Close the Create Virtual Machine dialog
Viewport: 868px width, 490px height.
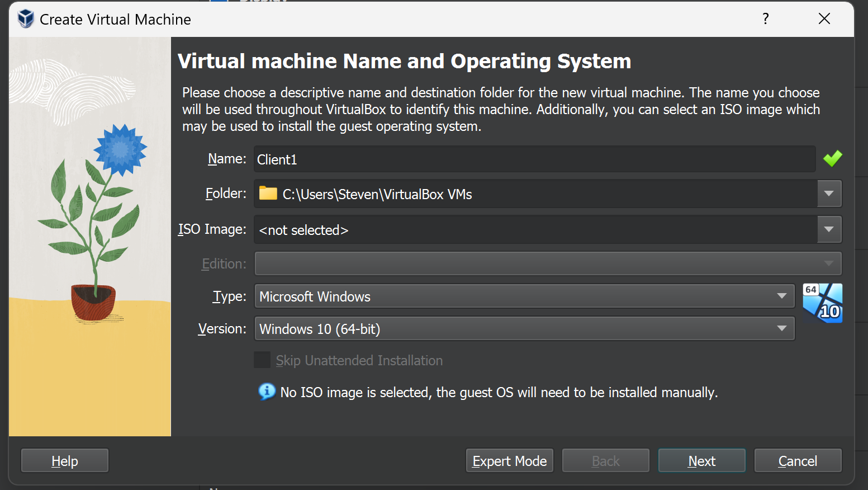click(824, 19)
